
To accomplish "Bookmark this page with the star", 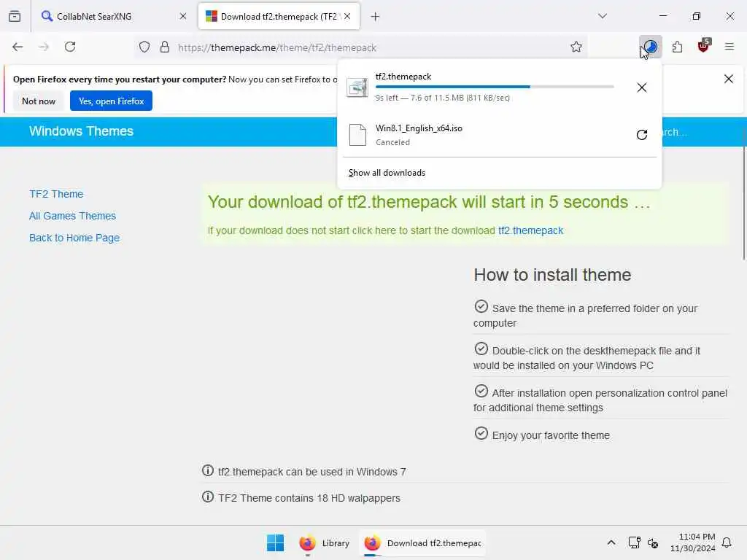I will 576,47.
